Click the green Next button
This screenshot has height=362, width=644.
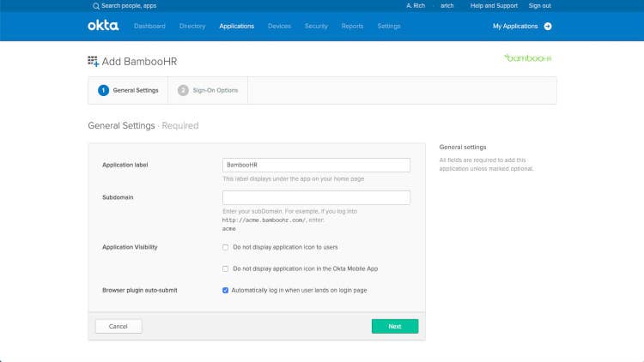395,326
